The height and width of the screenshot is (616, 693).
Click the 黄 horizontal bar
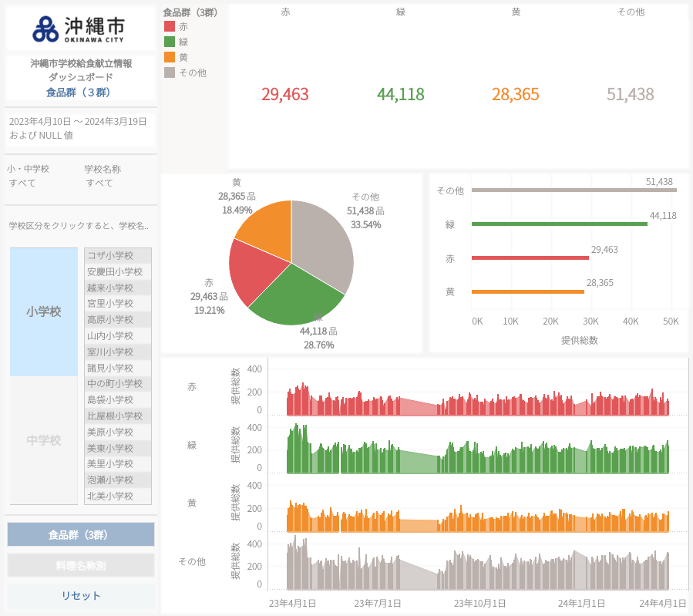tap(528, 291)
